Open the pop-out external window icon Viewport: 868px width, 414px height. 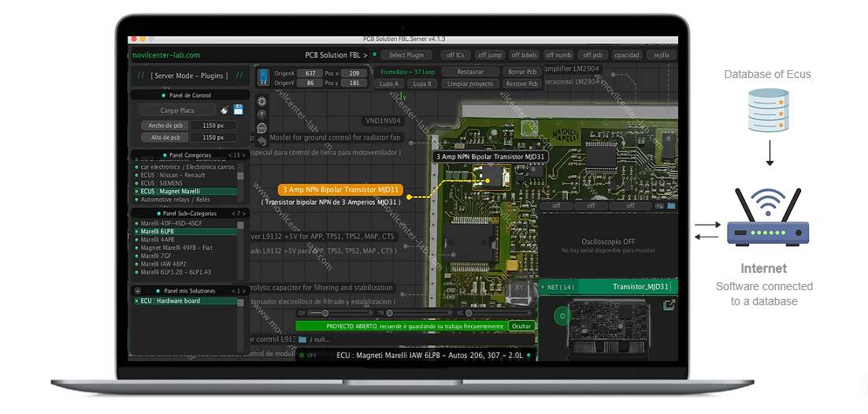tap(669, 305)
